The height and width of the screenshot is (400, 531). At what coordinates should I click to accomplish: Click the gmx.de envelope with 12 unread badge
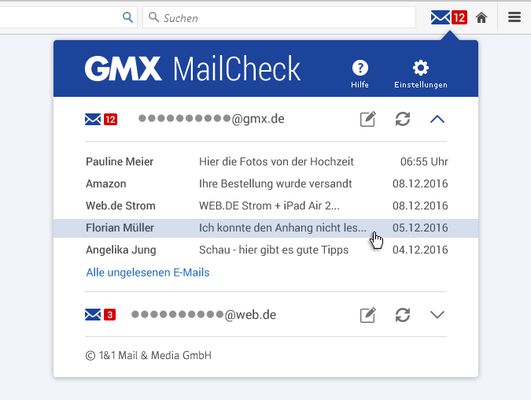pos(101,119)
